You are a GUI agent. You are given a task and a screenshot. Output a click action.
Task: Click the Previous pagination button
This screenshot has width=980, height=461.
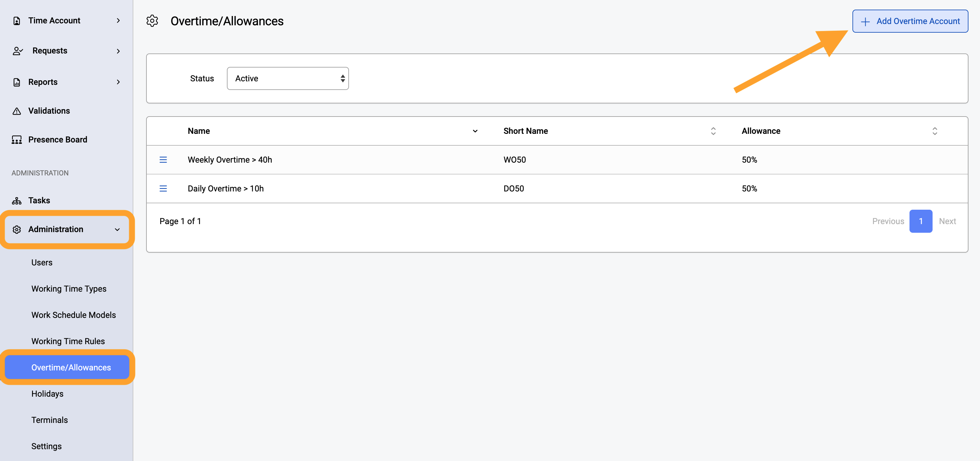888,221
